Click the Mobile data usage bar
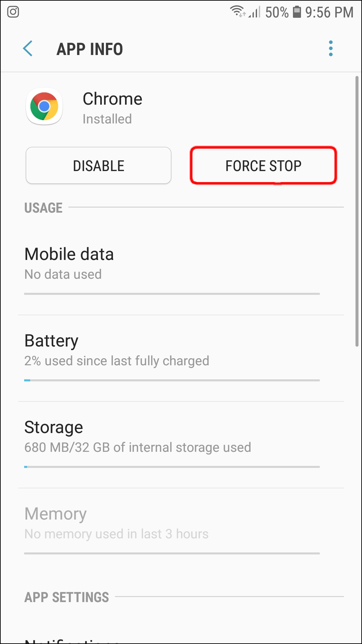Viewport: 362px width, 644px height. point(172,294)
